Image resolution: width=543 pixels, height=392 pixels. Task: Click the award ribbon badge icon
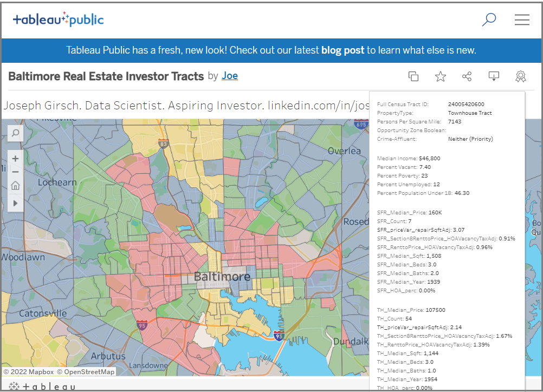point(520,76)
